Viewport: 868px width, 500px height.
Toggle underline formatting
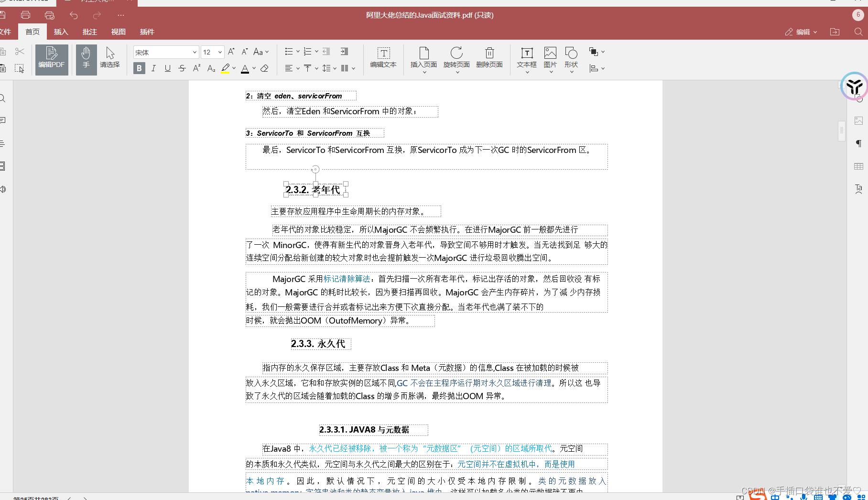tap(168, 68)
